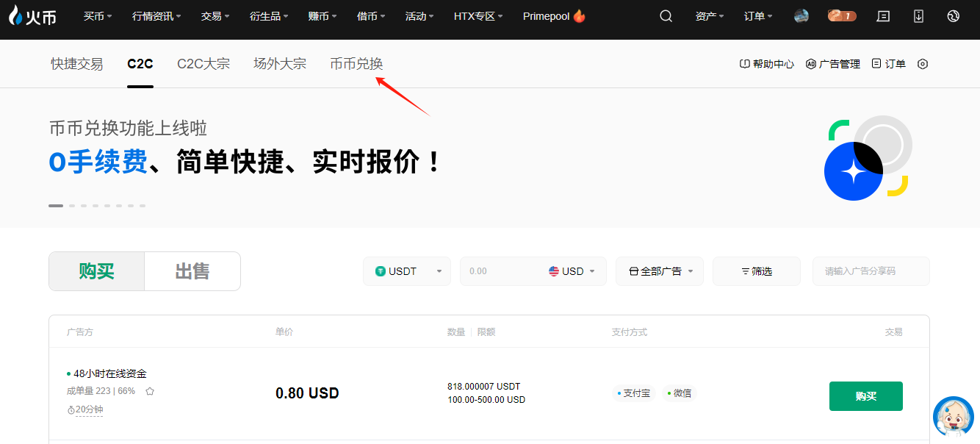Open the 币币兑换 tab

tap(356, 64)
